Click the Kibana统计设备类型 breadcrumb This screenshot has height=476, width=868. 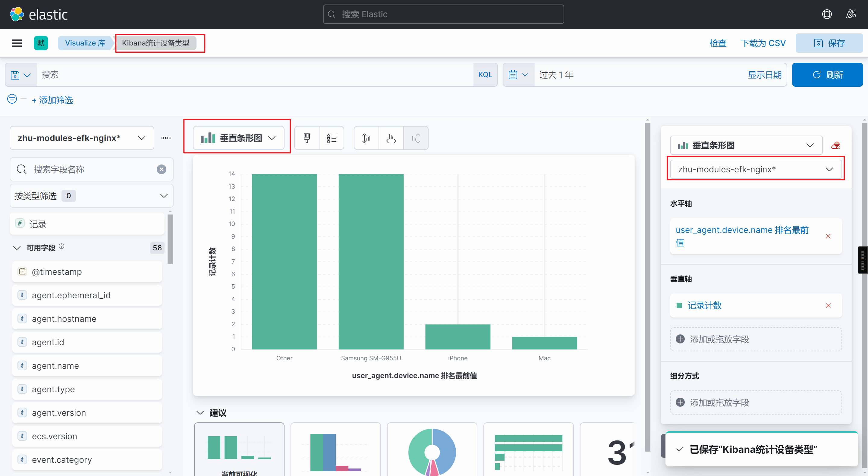156,43
